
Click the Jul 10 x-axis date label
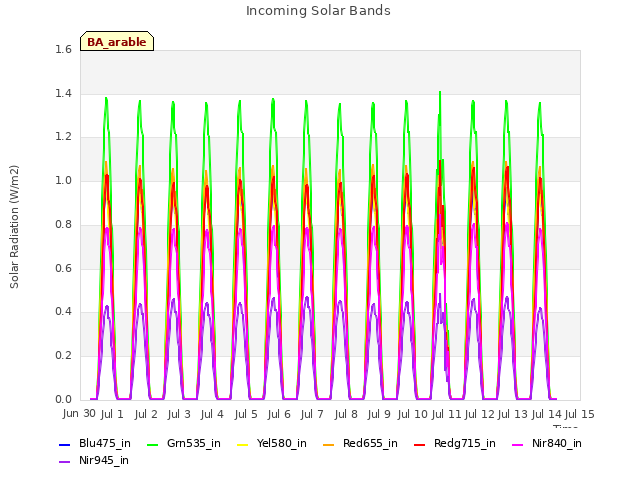click(412, 414)
